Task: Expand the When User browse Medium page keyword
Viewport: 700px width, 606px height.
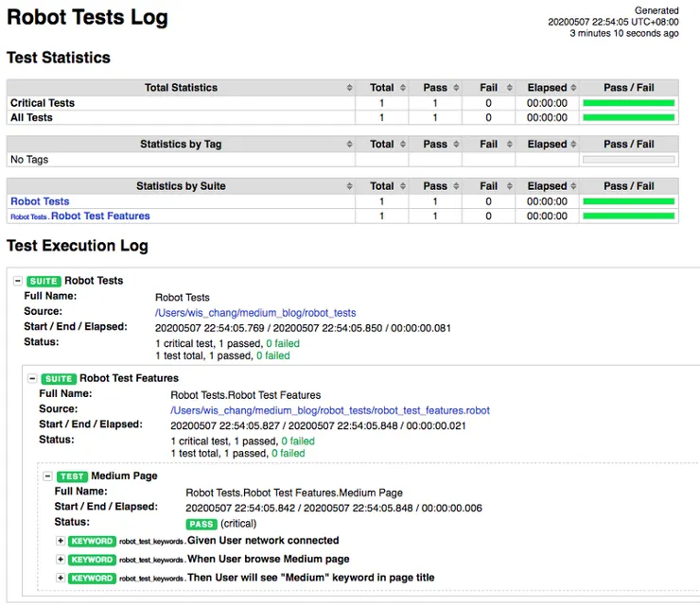Action: point(61,560)
